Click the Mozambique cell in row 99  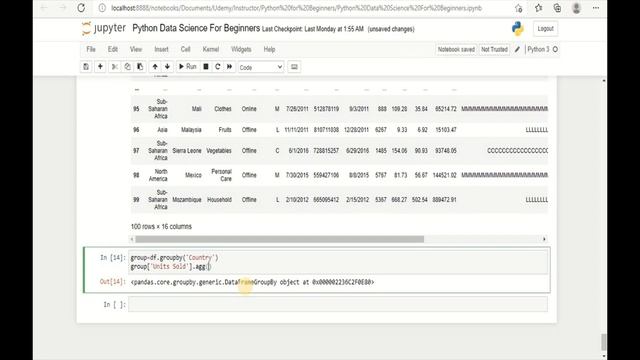(x=187, y=200)
